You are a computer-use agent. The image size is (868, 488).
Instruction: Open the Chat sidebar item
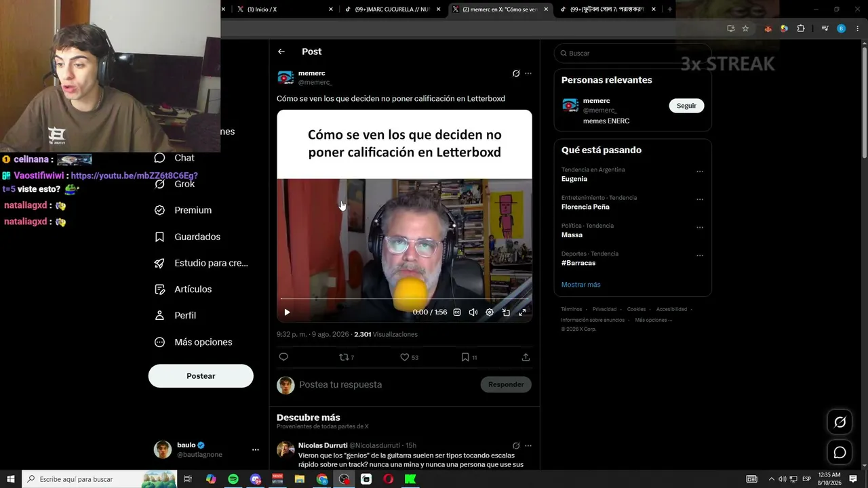[x=174, y=158]
